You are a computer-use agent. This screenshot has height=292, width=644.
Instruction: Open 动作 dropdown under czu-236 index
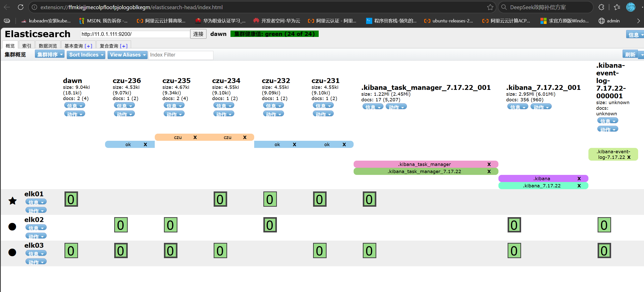124,114
